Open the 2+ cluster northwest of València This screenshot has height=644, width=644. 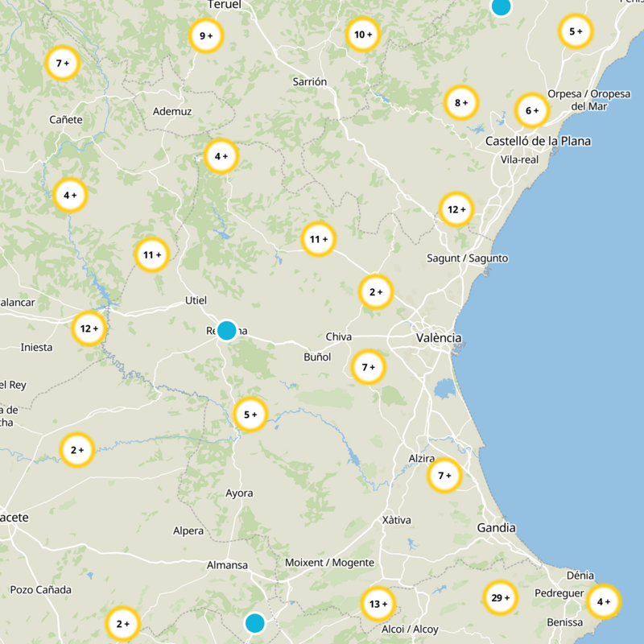click(x=376, y=292)
